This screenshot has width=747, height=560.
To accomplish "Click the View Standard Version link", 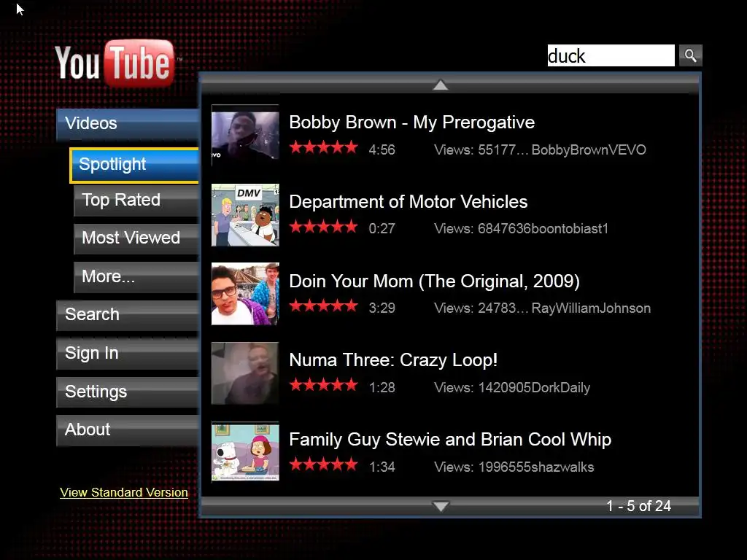I will point(124,492).
